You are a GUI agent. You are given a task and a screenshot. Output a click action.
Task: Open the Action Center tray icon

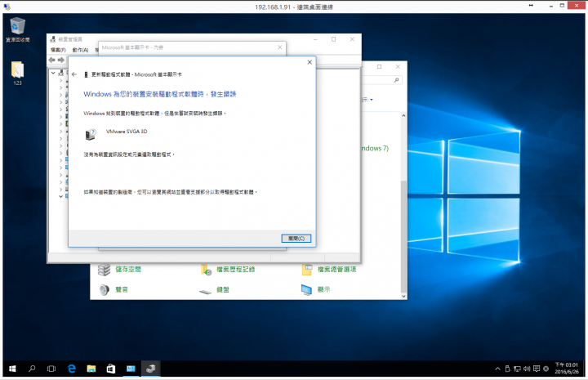[x=537, y=369]
